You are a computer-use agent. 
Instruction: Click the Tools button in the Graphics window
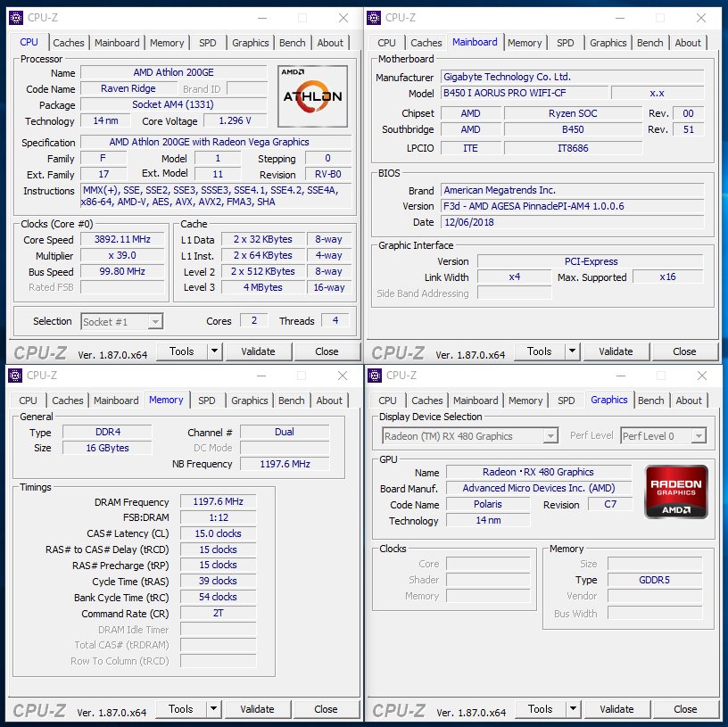[x=541, y=709]
